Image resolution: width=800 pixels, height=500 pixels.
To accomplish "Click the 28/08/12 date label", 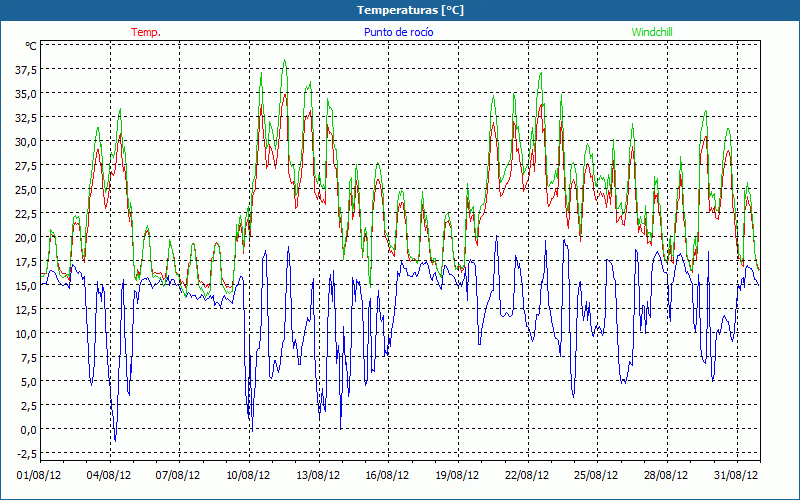I will pos(666,475).
